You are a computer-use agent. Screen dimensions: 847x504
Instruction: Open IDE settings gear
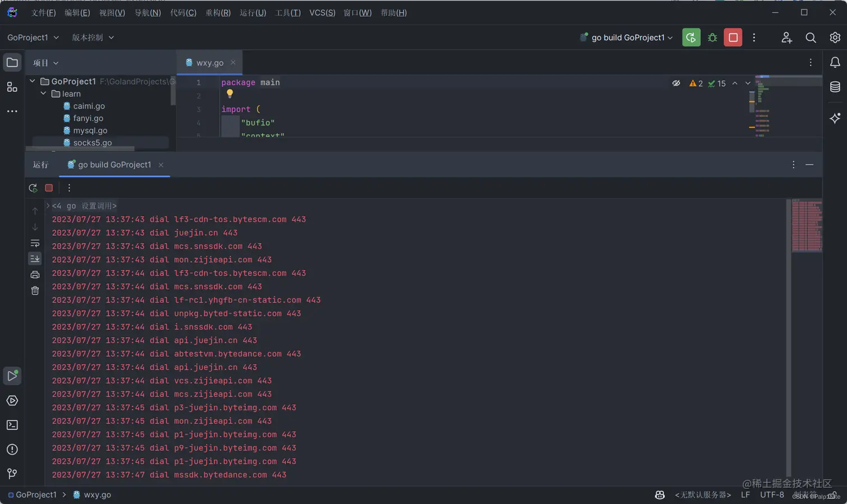point(835,38)
